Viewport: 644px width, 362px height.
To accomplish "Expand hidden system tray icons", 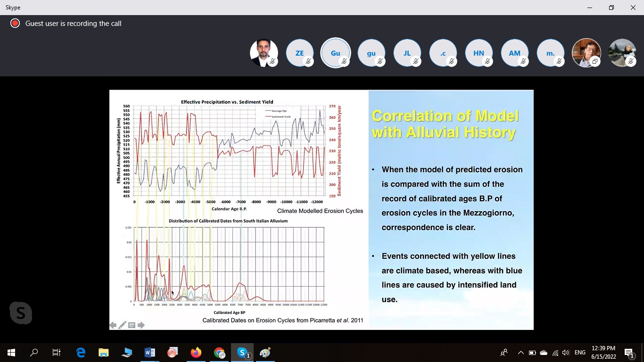I will (x=520, y=353).
